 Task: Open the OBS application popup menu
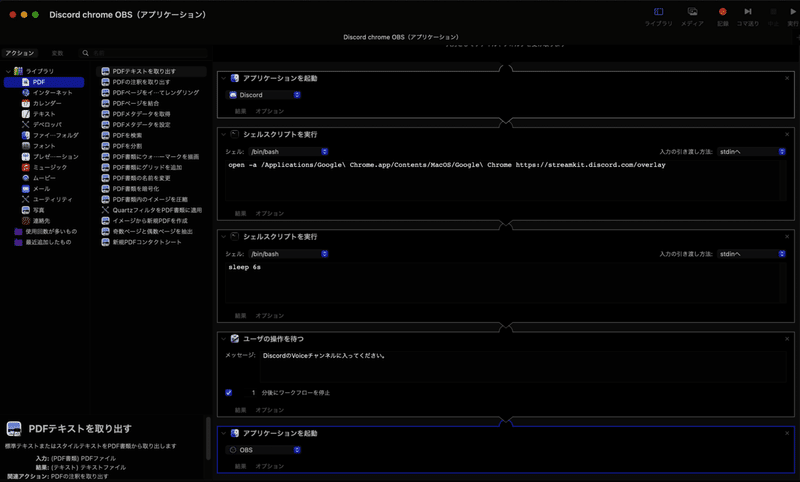[x=264, y=450]
